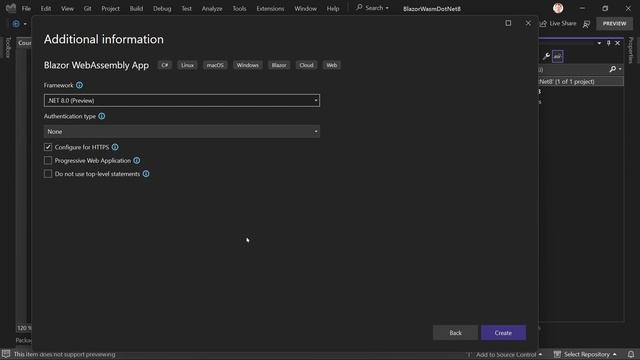
Task: Click the wrench icon in Solution Explorer
Action: click(546, 56)
